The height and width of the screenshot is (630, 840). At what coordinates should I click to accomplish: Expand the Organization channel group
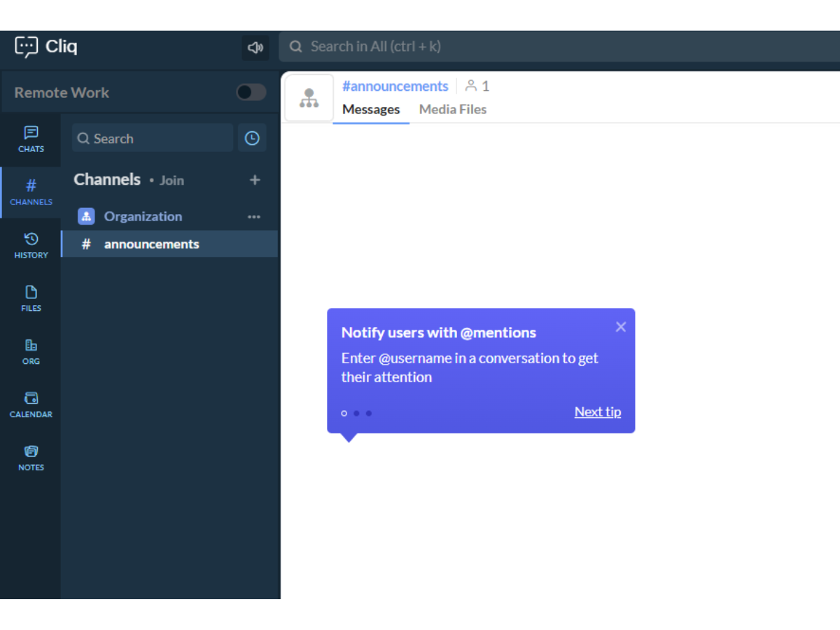pos(143,217)
